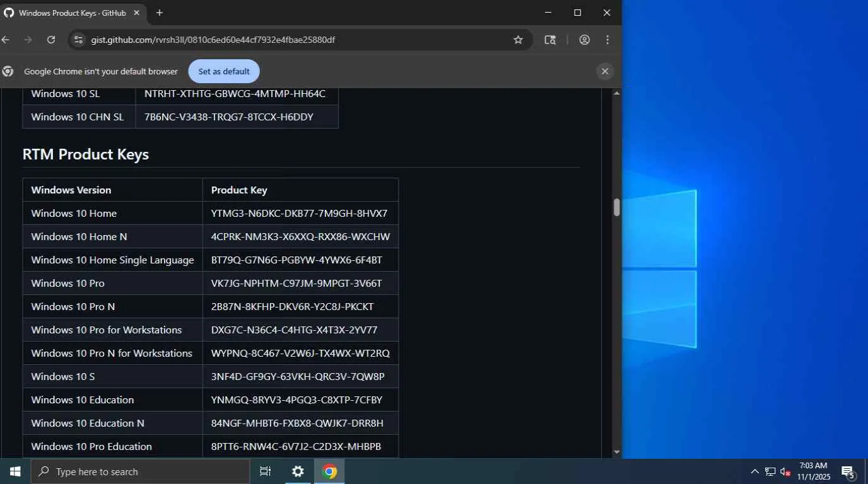Image resolution: width=868 pixels, height=484 pixels.
Task: Dismiss the default browser notification bar
Action: 605,71
